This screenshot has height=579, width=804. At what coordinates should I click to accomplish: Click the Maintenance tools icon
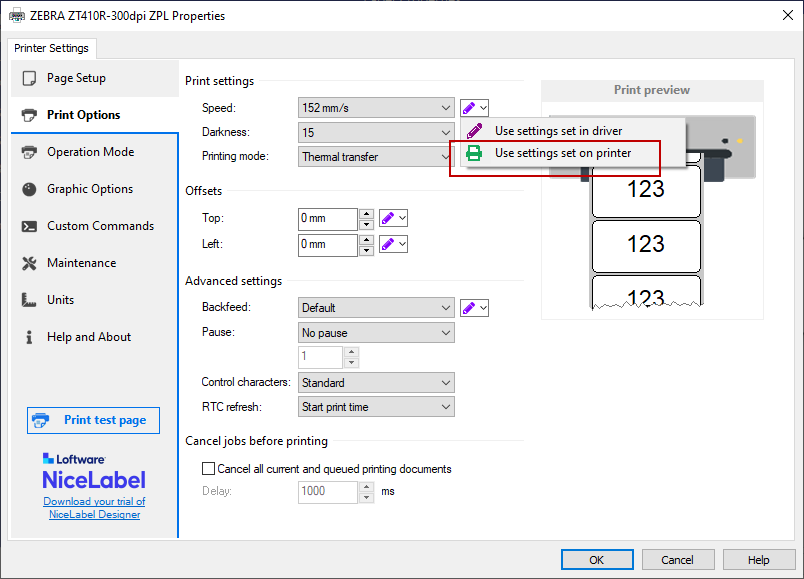pos(29,263)
